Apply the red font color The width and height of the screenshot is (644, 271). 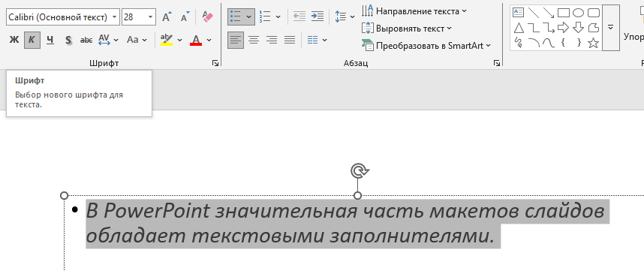click(x=196, y=40)
